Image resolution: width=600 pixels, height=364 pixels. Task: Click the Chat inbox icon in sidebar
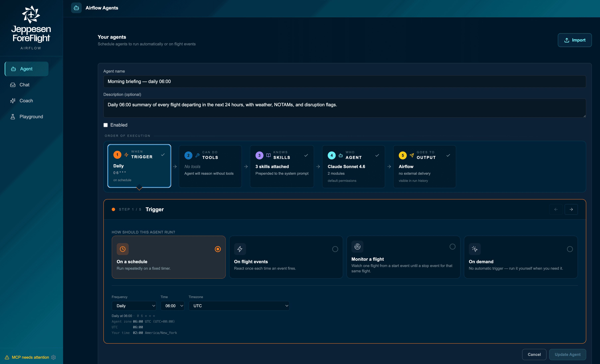tap(13, 85)
